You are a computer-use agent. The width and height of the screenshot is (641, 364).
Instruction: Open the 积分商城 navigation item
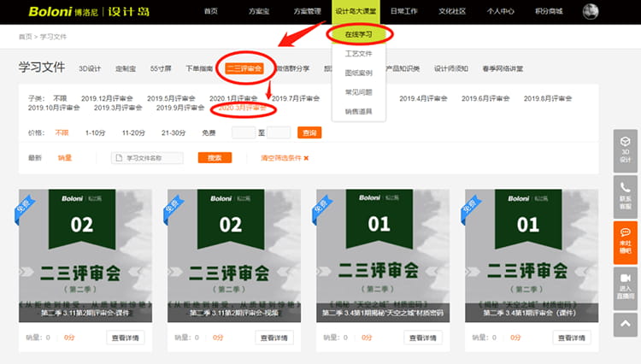pyautogui.click(x=549, y=11)
